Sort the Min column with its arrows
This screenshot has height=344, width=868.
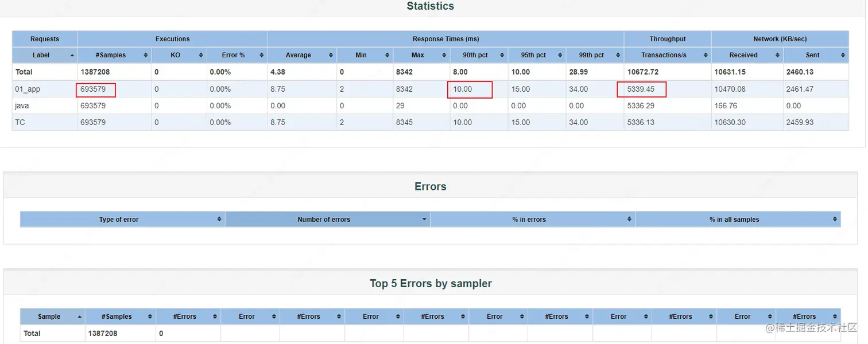coord(387,55)
